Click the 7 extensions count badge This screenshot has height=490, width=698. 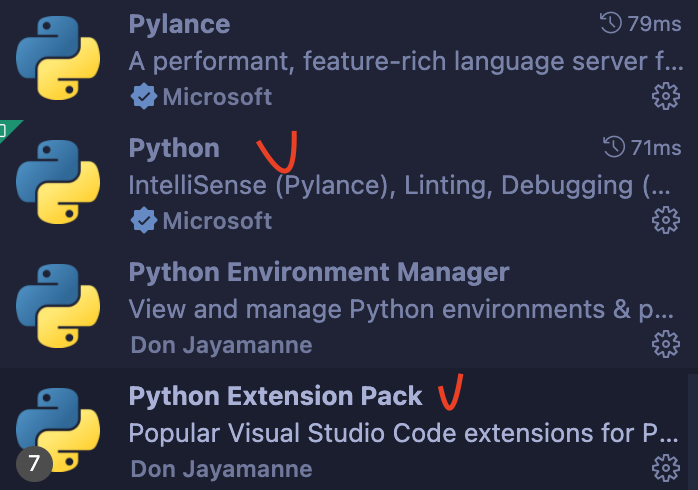(x=34, y=464)
